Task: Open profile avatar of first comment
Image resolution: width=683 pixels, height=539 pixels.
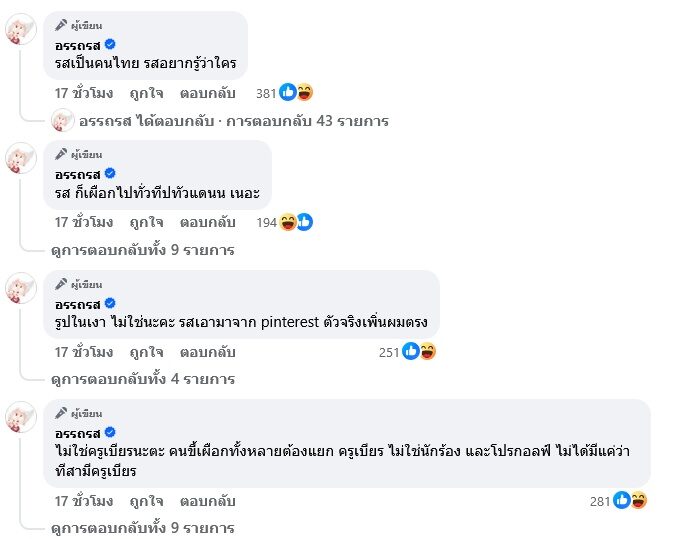Action: click(22, 30)
